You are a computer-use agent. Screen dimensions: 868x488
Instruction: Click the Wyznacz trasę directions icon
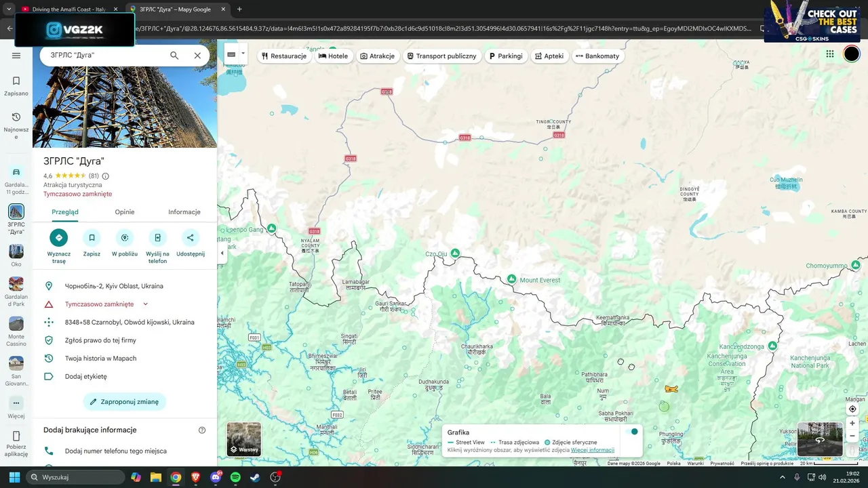point(58,237)
